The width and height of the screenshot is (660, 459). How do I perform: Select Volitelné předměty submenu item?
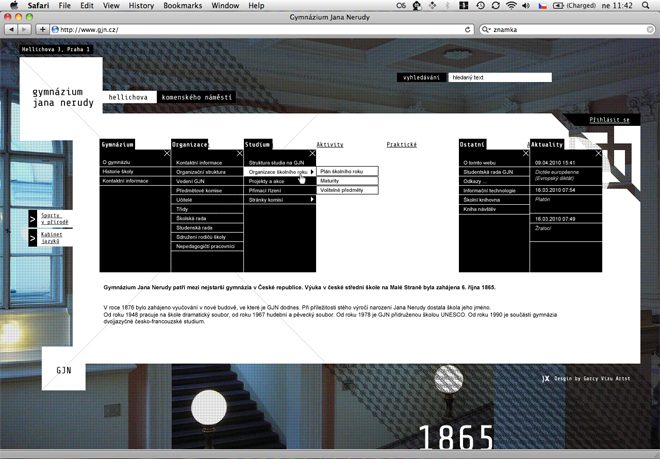(x=347, y=190)
